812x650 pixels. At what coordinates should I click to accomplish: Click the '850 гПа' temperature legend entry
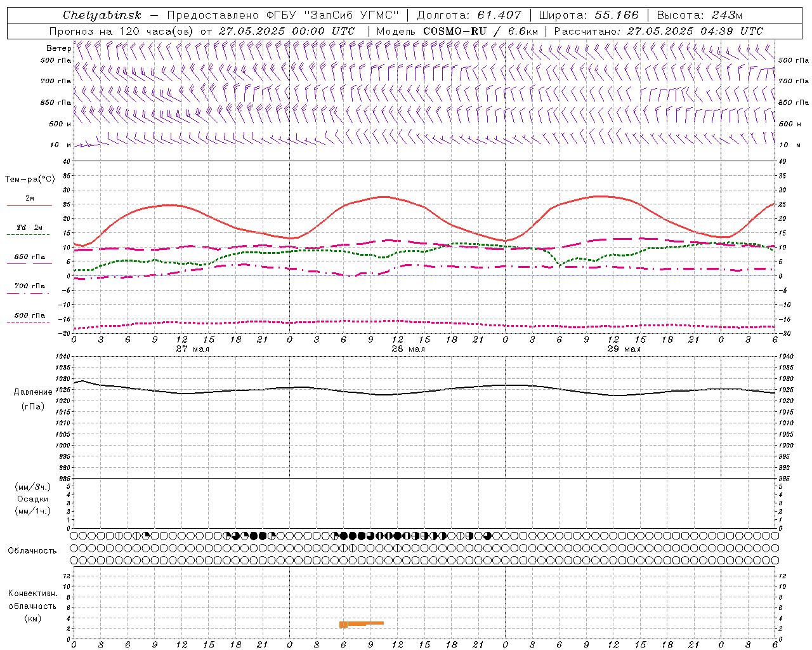coord(30,257)
